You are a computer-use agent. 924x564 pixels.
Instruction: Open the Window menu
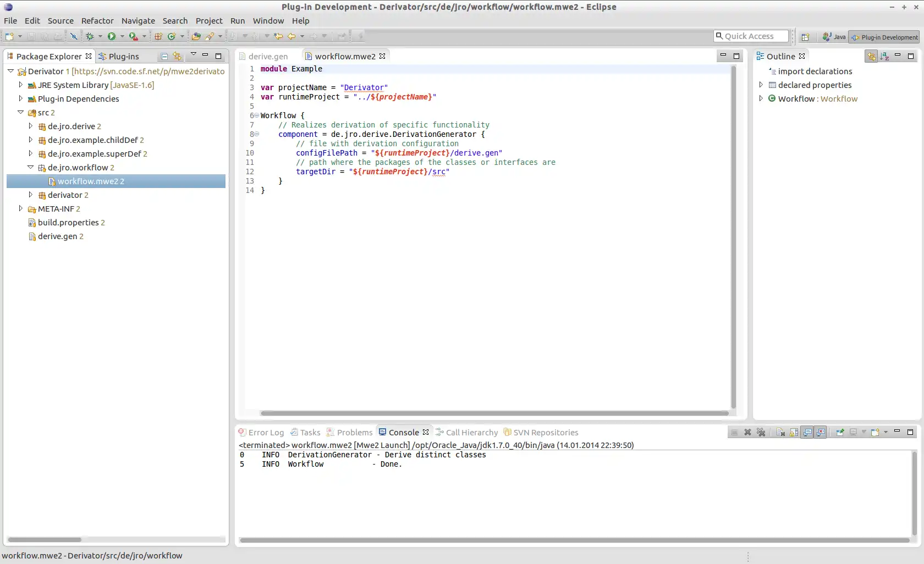(x=268, y=20)
